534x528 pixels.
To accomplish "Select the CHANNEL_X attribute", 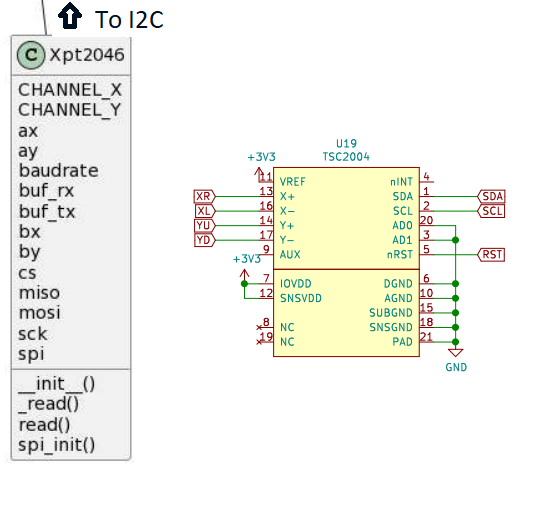I will [70, 90].
